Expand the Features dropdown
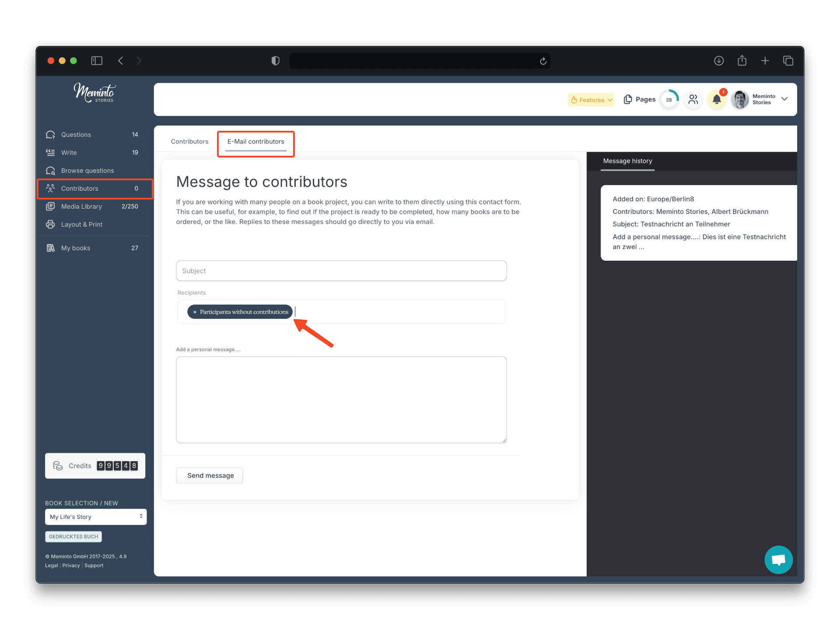Screen dimensions: 840x630 pos(591,100)
